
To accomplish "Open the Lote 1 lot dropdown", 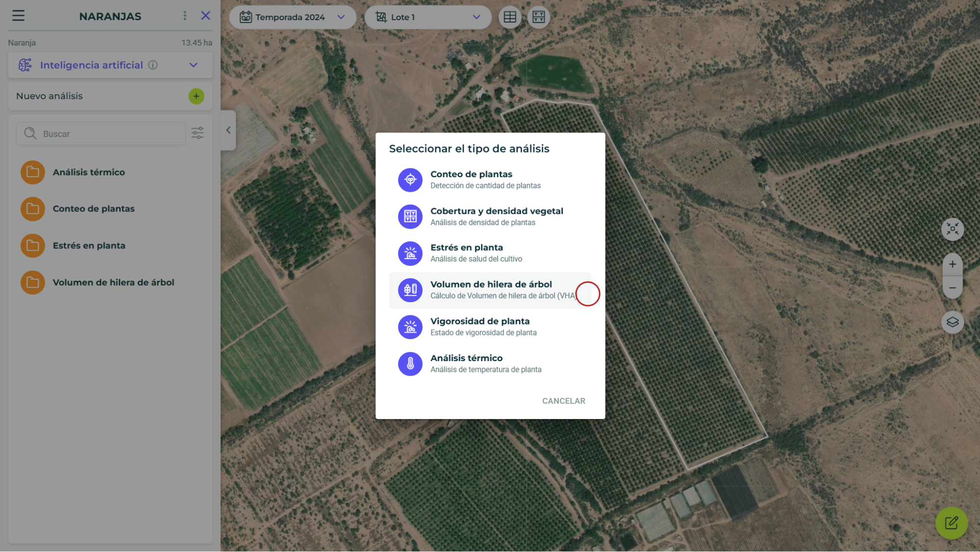I will 428,17.
